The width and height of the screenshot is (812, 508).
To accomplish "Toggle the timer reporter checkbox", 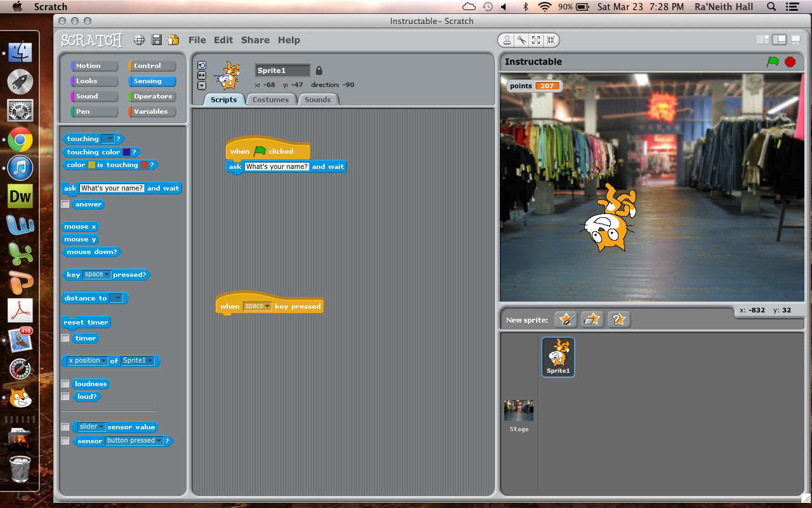I will (x=65, y=338).
